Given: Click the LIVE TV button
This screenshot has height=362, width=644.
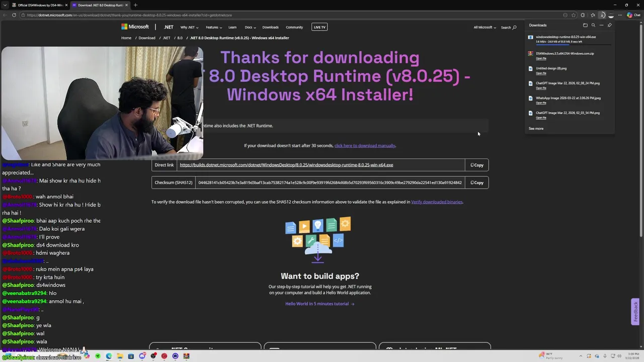Looking at the screenshot, I should tap(319, 27).
